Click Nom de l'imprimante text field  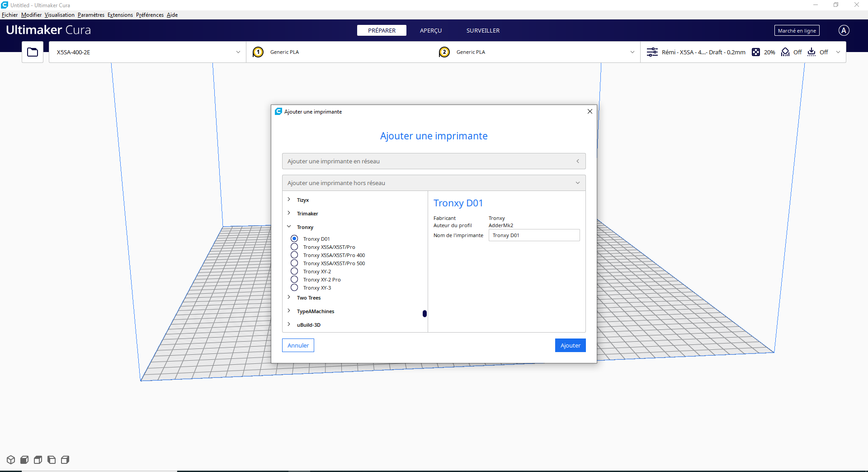pos(534,235)
